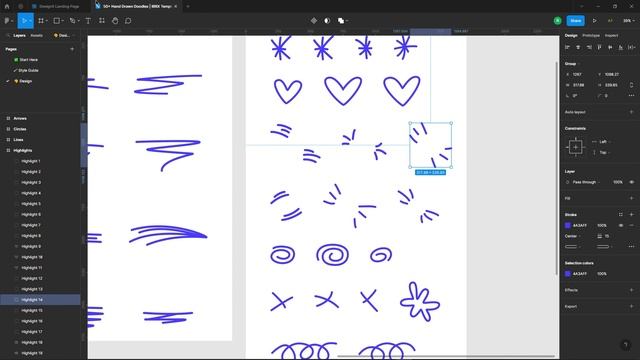Screen dimensions: 640x360
Task: Open Pen tools dropdown arrow
Action: (78, 21)
